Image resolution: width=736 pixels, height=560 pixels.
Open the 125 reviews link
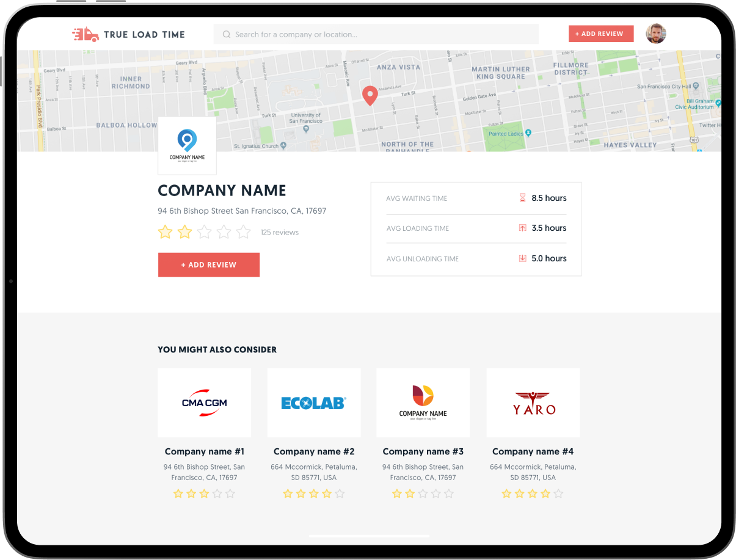coord(280,233)
